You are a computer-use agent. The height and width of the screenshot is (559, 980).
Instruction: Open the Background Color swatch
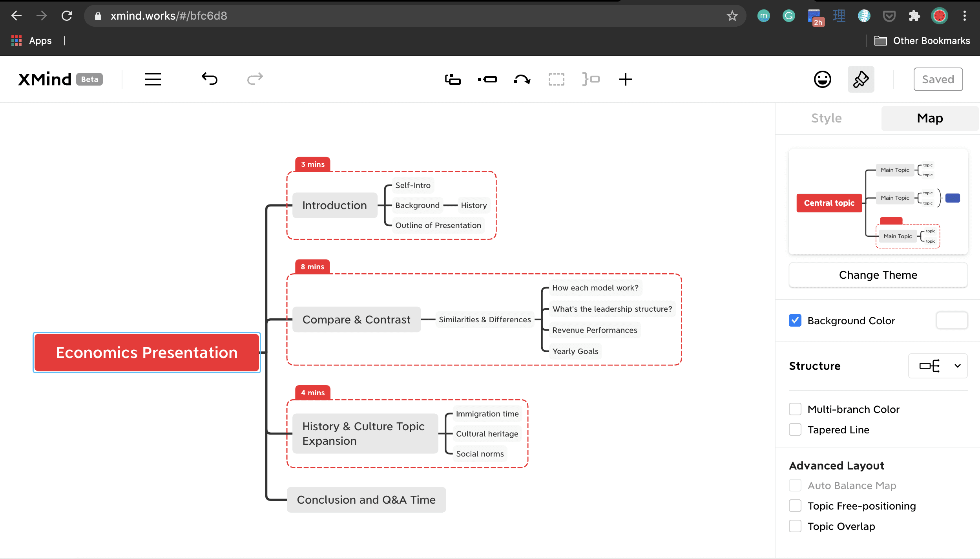coord(952,320)
